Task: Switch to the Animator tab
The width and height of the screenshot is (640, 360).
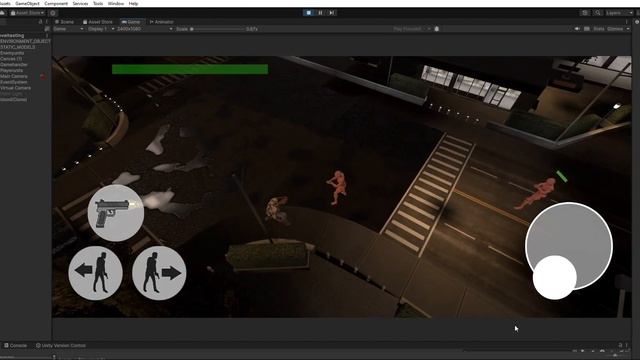Action: point(162,22)
